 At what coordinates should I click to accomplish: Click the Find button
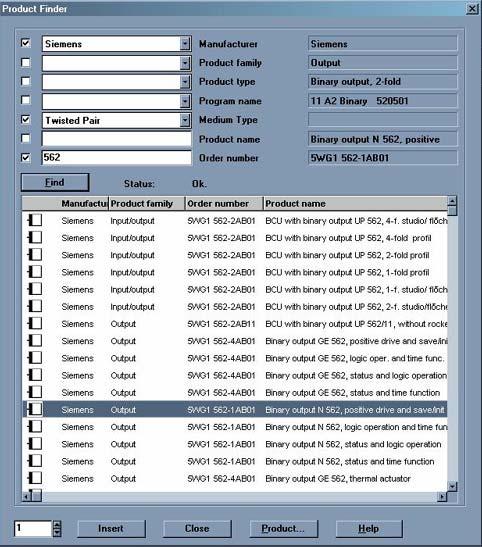pyautogui.click(x=55, y=182)
